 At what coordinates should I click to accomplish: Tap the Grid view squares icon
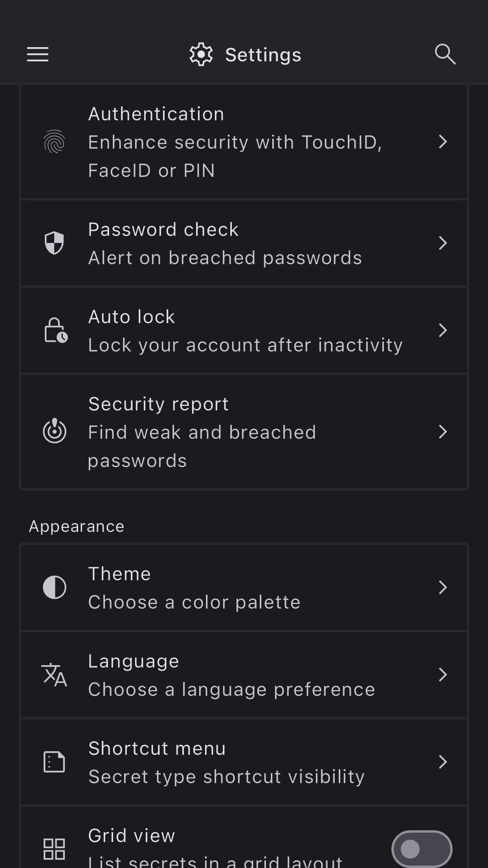click(x=54, y=848)
